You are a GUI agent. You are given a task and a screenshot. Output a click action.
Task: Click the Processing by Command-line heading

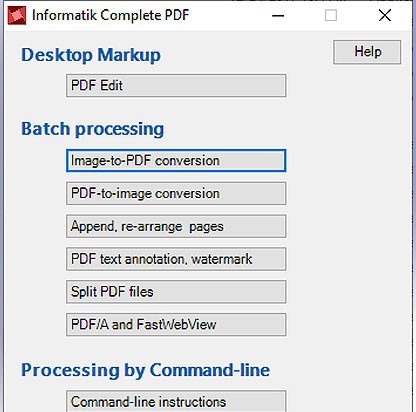coord(145,371)
